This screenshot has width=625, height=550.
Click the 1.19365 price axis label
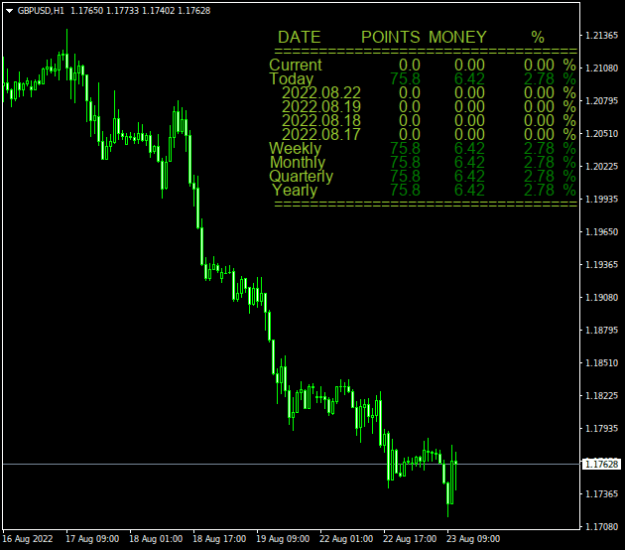[x=601, y=265]
